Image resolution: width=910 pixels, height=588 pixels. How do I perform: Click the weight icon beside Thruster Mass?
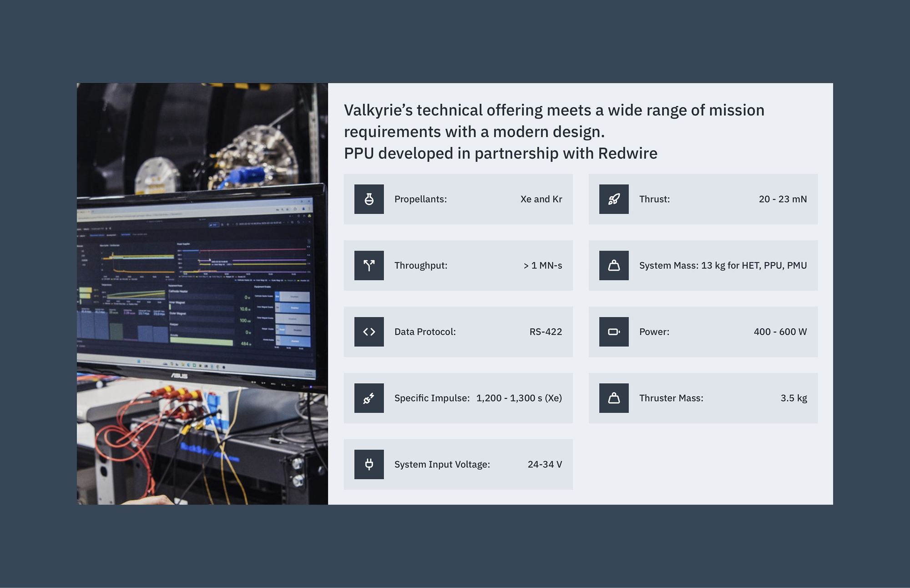pos(614,398)
